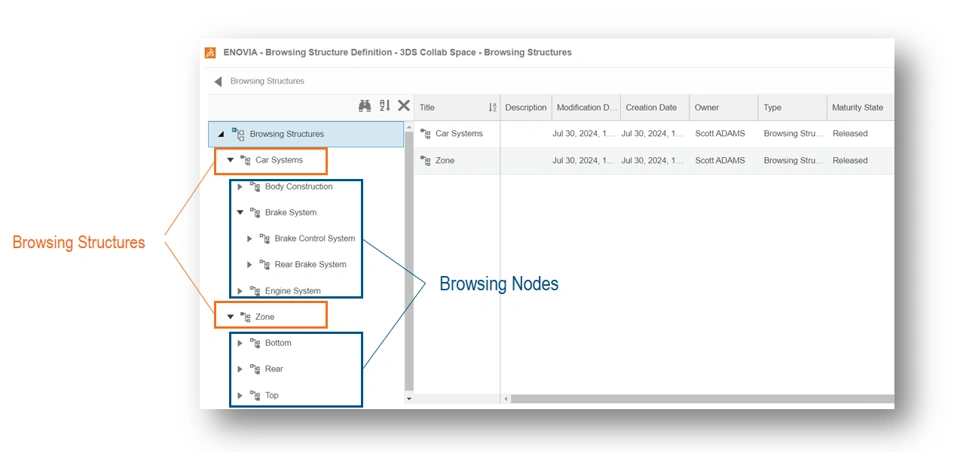The image size is (960, 452).
Task: Expand the Body Construction node
Action: [x=241, y=187]
